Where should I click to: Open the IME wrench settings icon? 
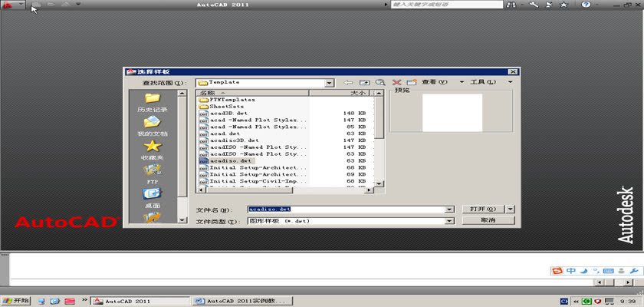tap(634, 271)
